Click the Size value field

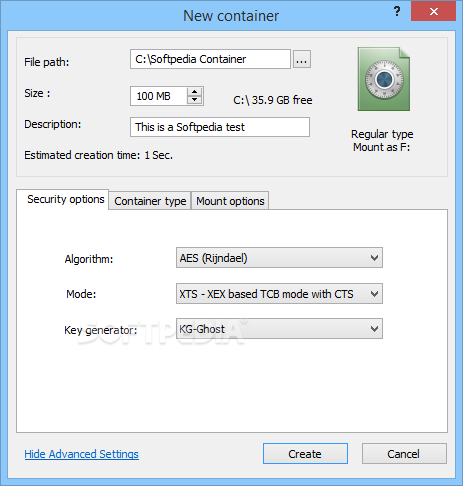[158, 96]
